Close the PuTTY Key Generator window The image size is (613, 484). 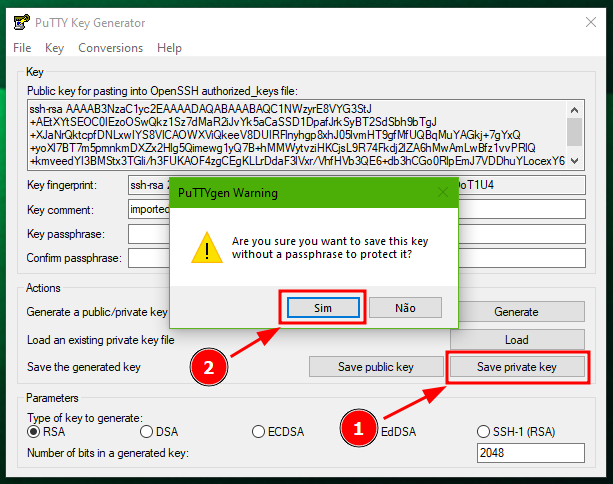[x=591, y=22]
